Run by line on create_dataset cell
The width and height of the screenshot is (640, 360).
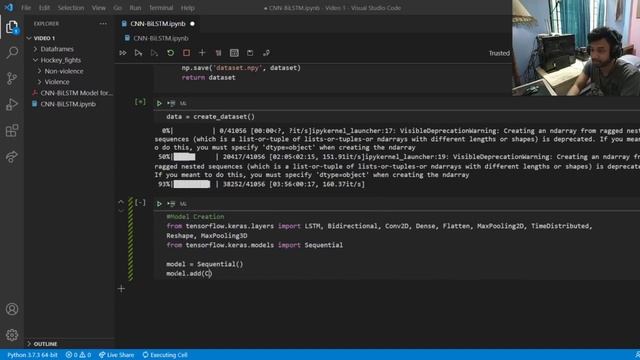(171, 104)
